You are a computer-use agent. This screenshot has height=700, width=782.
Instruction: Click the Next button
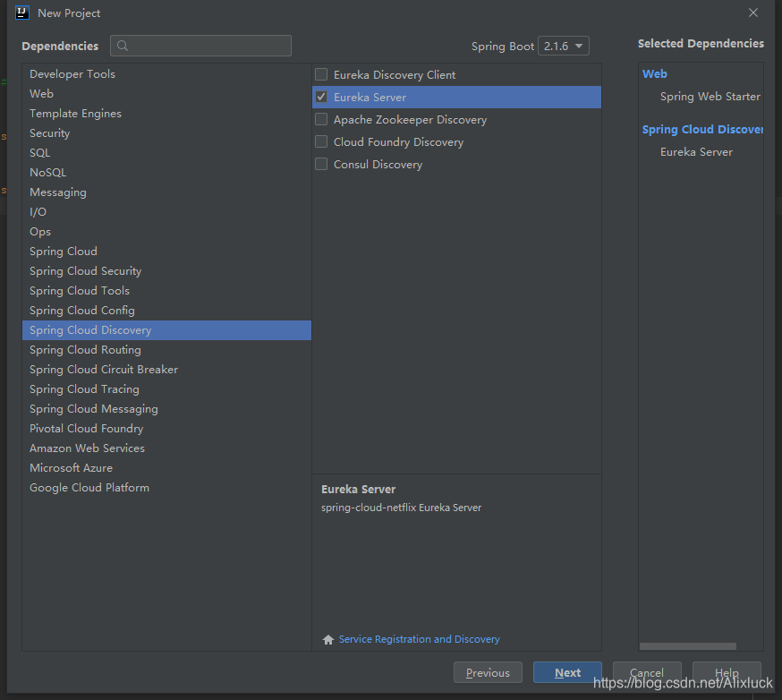(x=567, y=672)
